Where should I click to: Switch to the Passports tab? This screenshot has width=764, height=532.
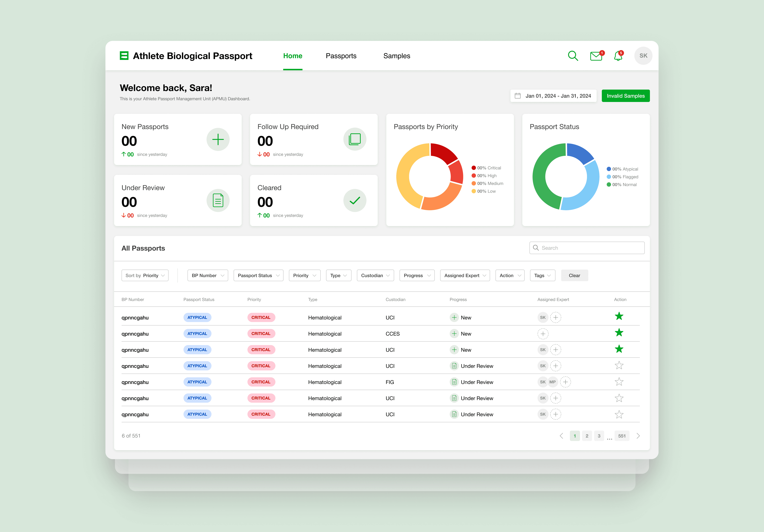(x=341, y=56)
